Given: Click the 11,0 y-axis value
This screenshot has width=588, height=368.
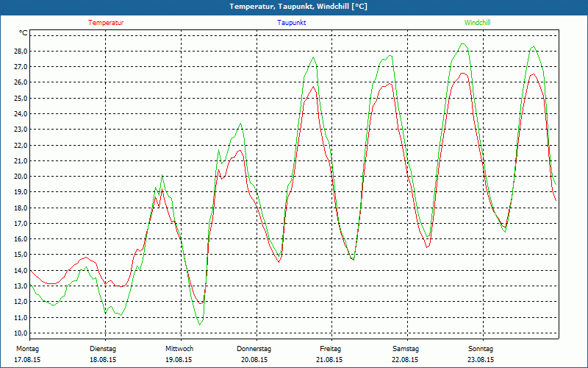Looking at the screenshot, I should click(21, 317).
